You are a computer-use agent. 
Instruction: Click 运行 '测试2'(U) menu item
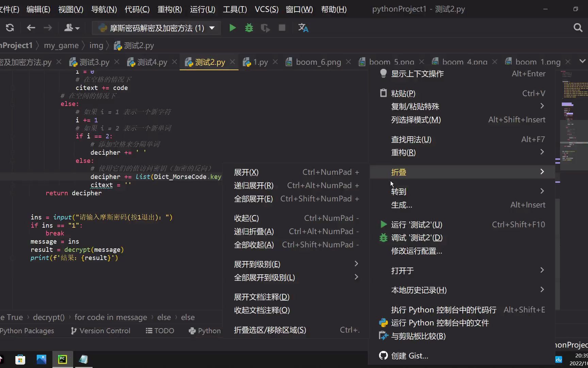pyautogui.click(x=462, y=225)
